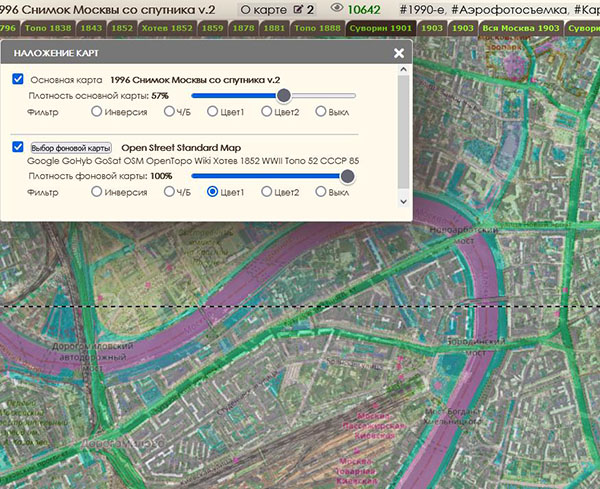Close the Наложение карт panel
The height and width of the screenshot is (489, 600).
399,53
